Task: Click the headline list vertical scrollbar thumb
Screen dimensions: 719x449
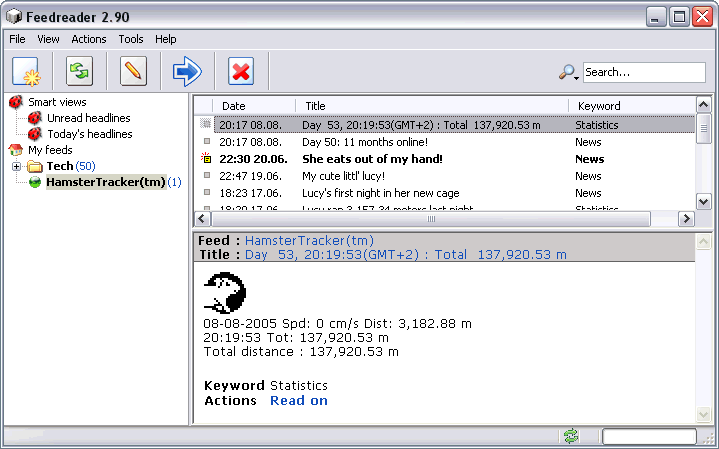Action: click(x=703, y=129)
